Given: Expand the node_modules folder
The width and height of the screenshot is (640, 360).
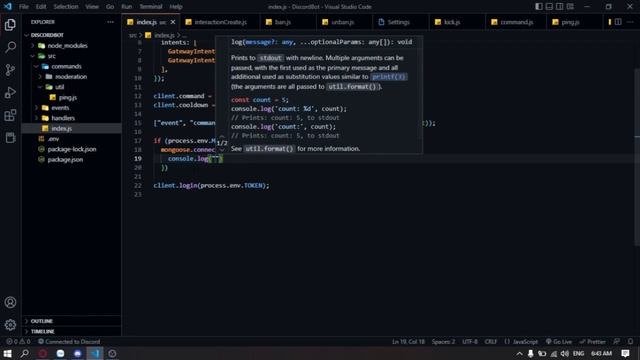Looking at the screenshot, I should pyautogui.click(x=71, y=46).
